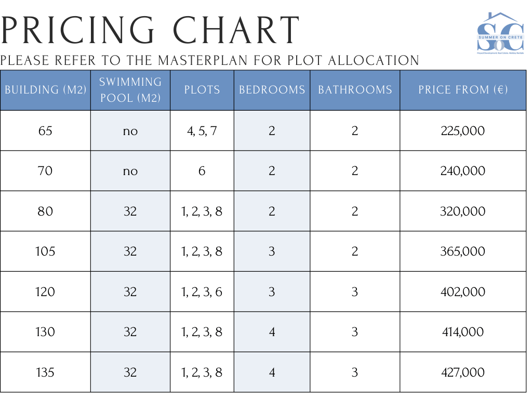
Task: Select the Price From (€) header
Action: coord(463,89)
